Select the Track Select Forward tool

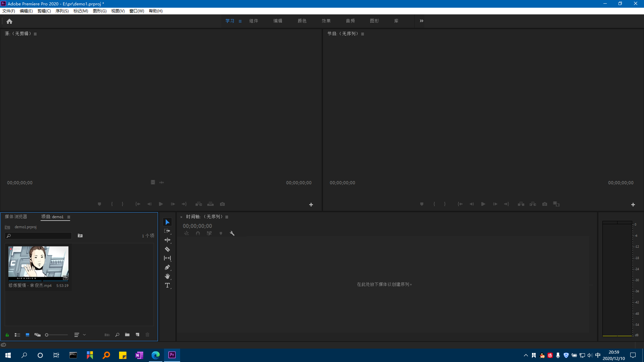(x=167, y=231)
